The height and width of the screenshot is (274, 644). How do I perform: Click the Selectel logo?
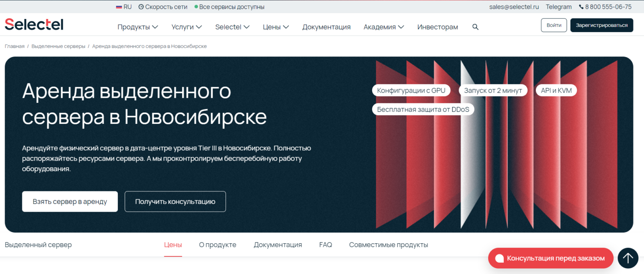34,24
